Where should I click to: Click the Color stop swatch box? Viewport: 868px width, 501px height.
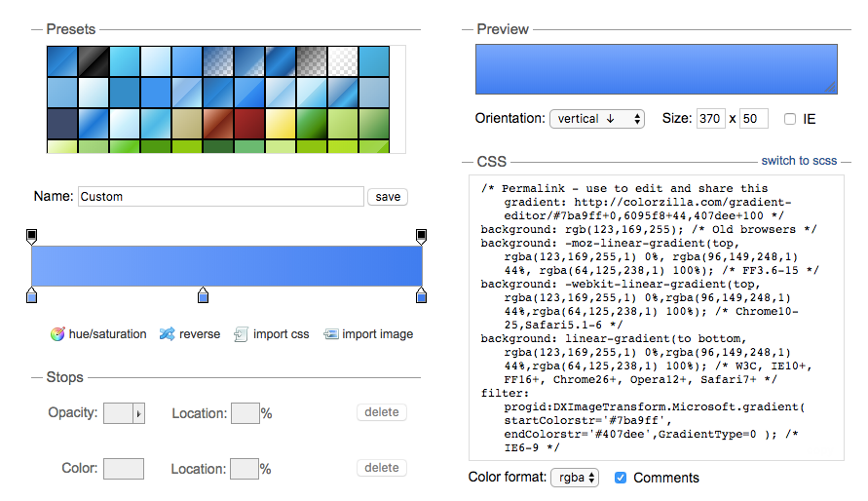click(124, 469)
